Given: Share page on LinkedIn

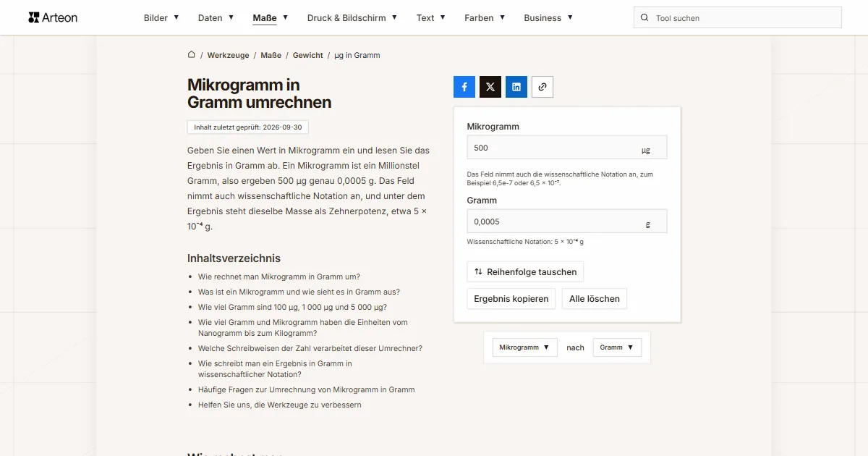Looking at the screenshot, I should [x=516, y=87].
